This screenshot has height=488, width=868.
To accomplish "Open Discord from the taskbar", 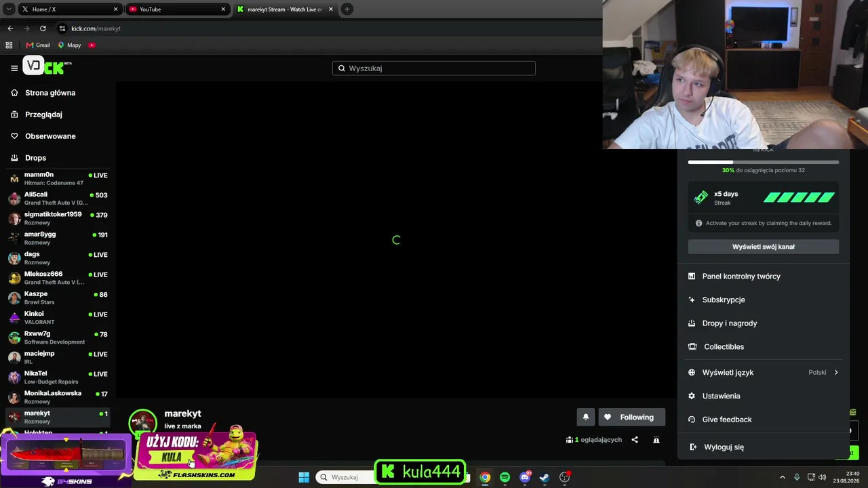I will (x=525, y=477).
